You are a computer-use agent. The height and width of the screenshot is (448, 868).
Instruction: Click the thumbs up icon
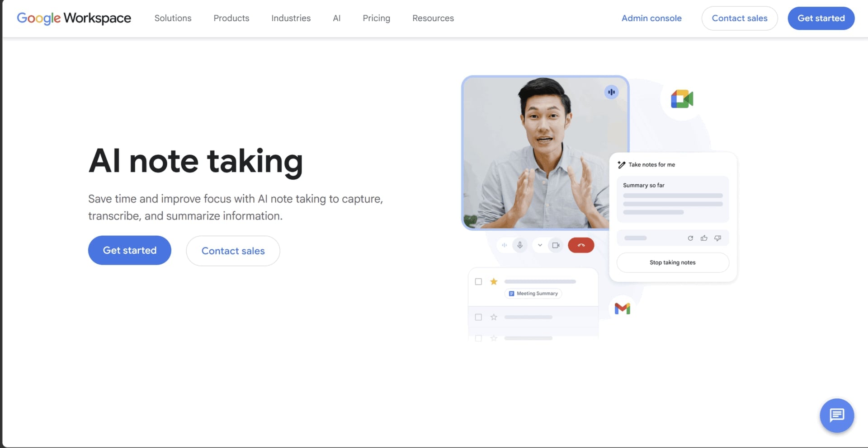pyautogui.click(x=704, y=238)
